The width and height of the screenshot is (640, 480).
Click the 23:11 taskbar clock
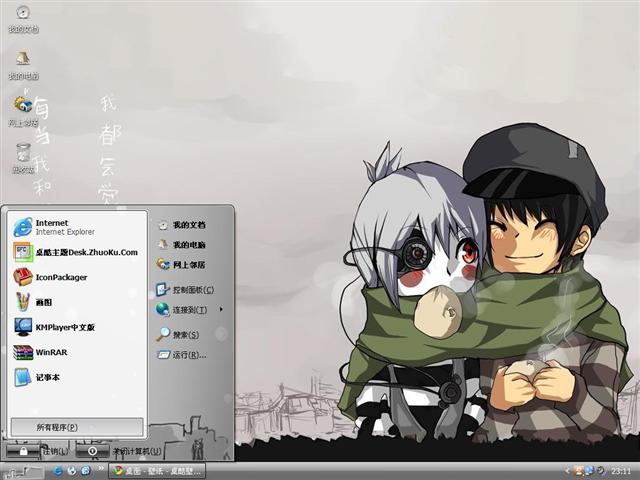click(x=621, y=471)
